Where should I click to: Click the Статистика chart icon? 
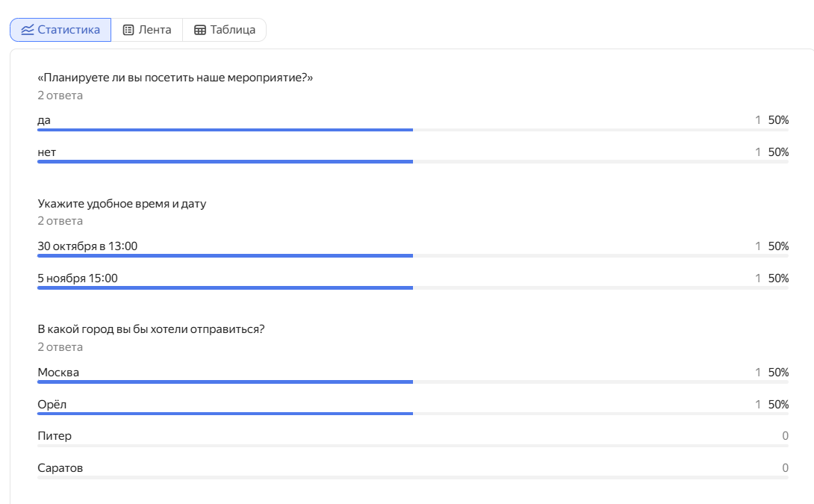pos(28,30)
